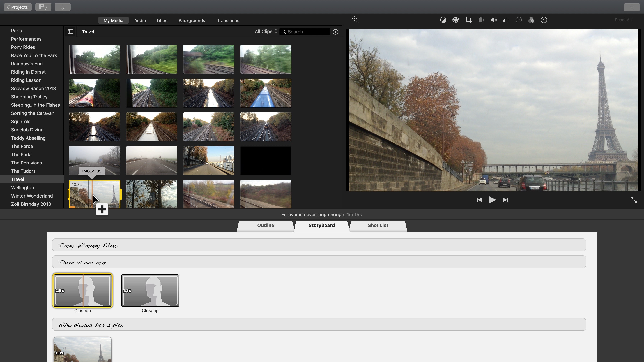Edit the 'There is one man' text field
644x362 pixels.
click(319, 262)
